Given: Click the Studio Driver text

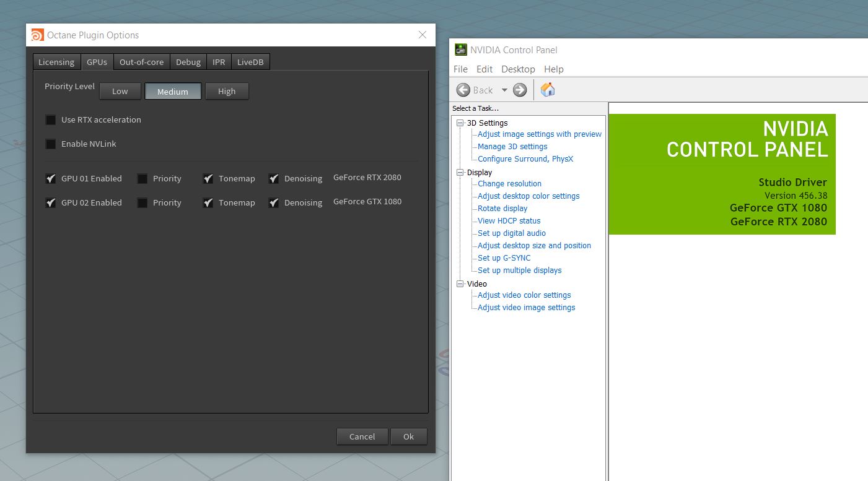Looking at the screenshot, I should [x=793, y=183].
